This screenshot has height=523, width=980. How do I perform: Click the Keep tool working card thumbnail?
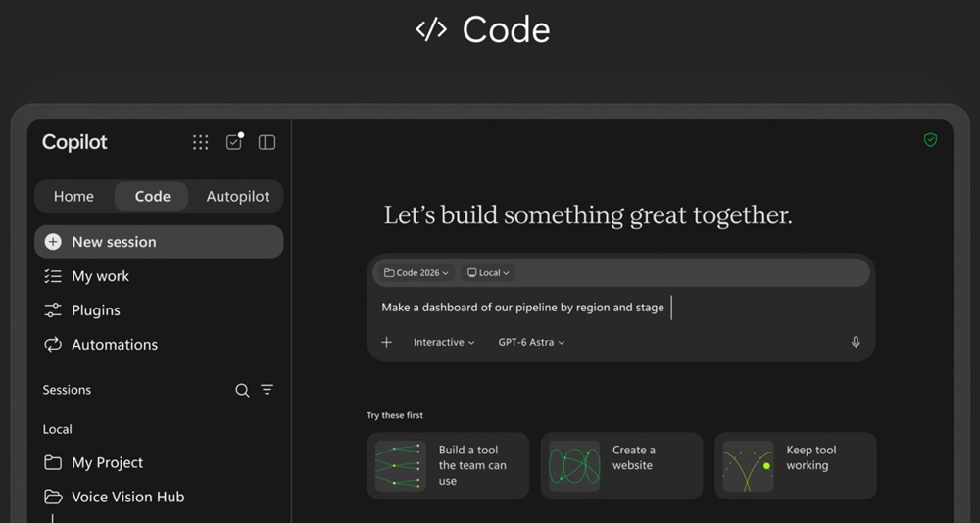tap(748, 465)
